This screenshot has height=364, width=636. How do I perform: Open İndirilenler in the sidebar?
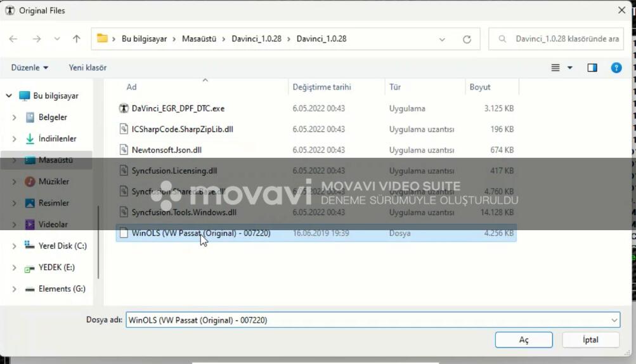(x=57, y=139)
